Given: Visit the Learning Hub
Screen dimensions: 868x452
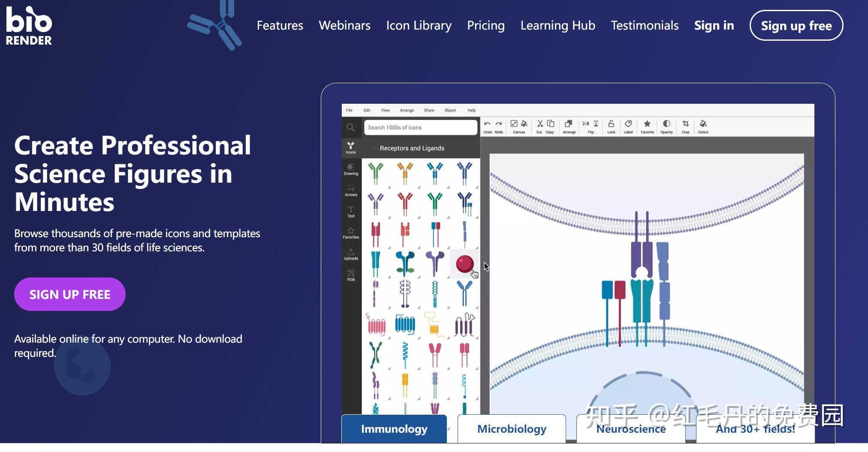Looking at the screenshot, I should [558, 25].
